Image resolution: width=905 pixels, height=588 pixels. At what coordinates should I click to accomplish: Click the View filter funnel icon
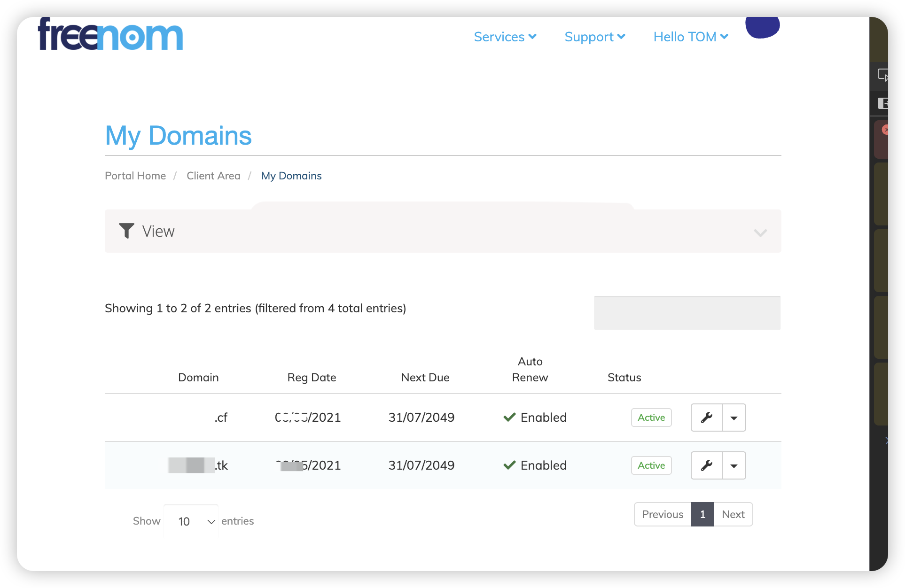tap(126, 231)
